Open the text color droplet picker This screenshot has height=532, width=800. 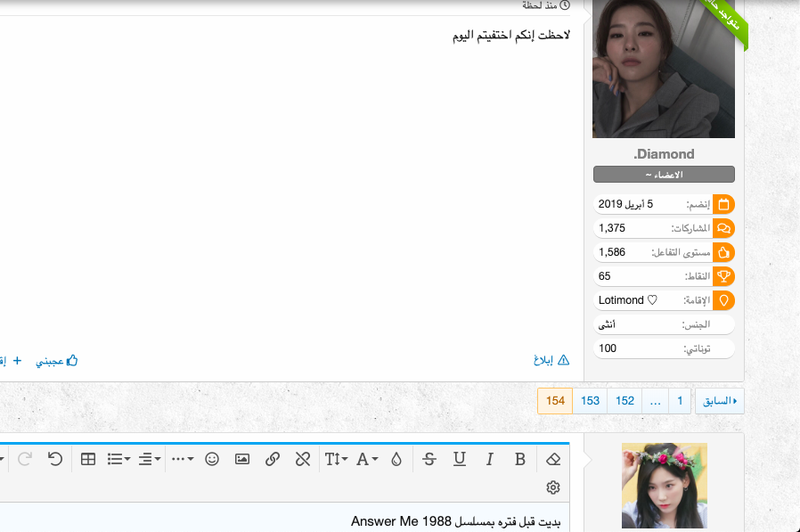[x=396, y=459]
